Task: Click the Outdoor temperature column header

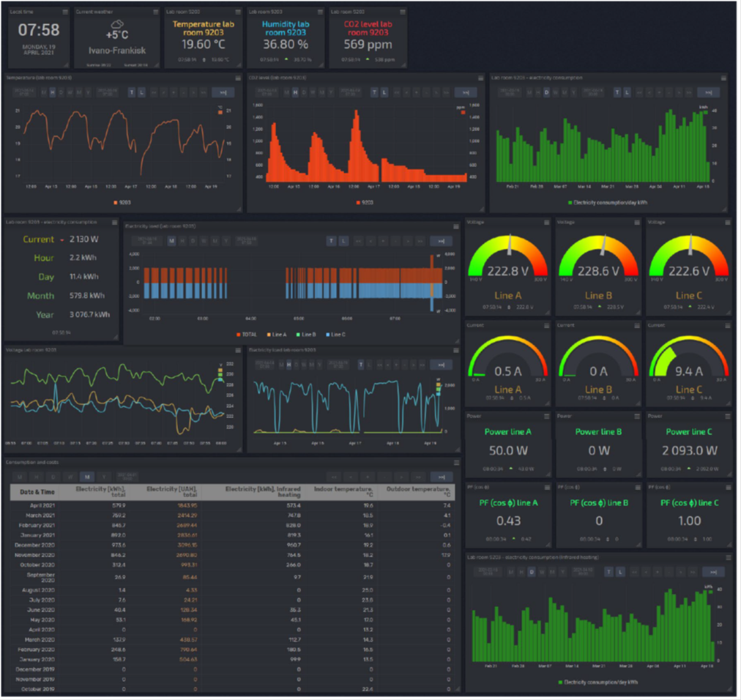Action: click(x=418, y=492)
